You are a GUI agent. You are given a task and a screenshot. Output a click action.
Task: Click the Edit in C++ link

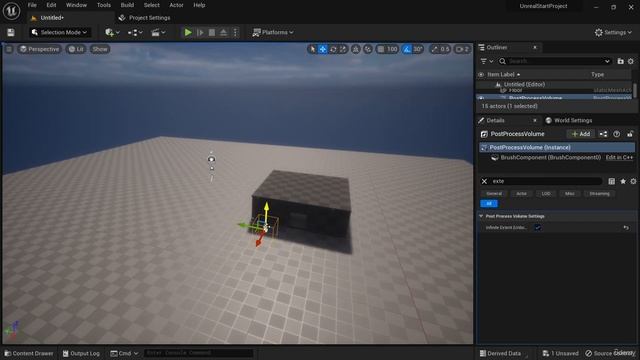tap(619, 157)
